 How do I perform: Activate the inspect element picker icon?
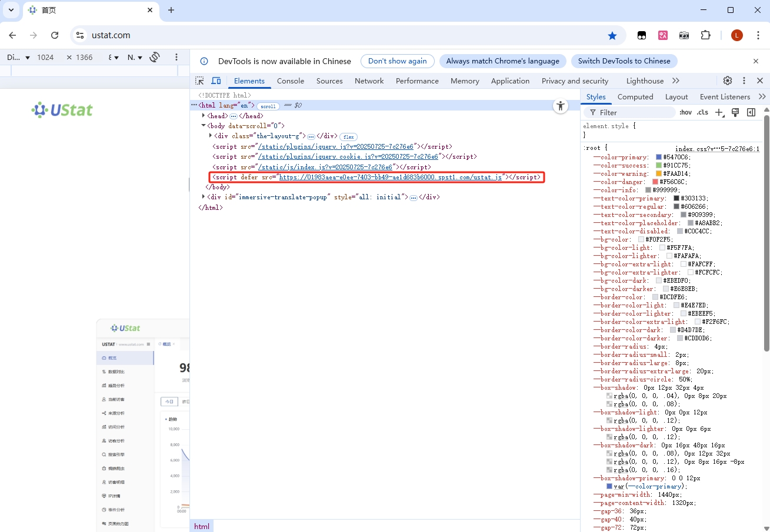(200, 81)
